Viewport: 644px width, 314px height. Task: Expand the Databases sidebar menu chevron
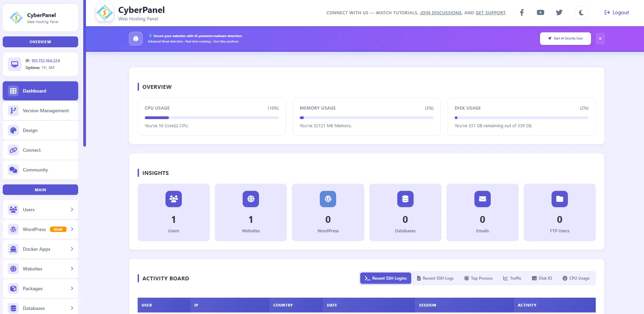pyautogui.click(x=72, y=308)
